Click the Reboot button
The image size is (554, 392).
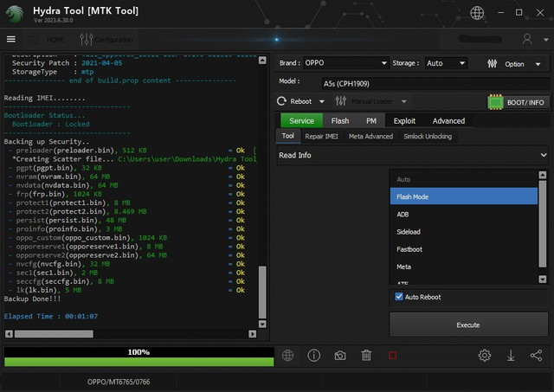[x=294, y=102]
